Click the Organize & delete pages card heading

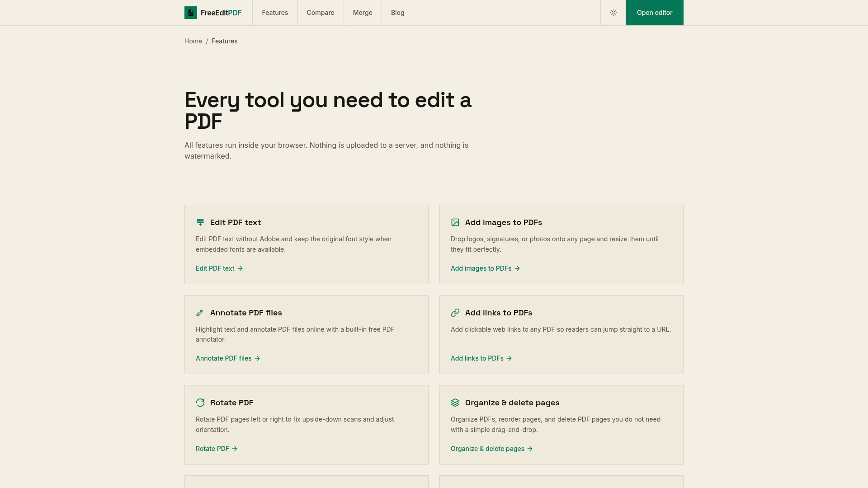(512, 403)
